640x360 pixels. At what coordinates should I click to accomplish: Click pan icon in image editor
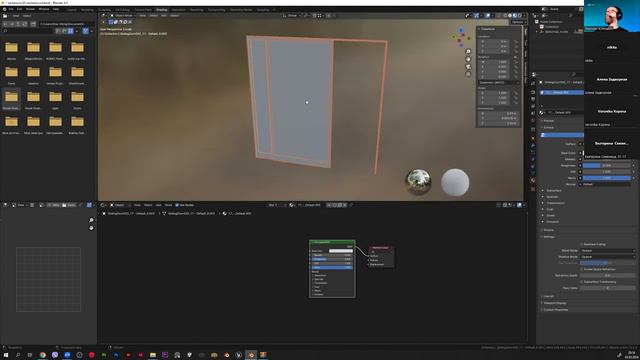point(91,228)
